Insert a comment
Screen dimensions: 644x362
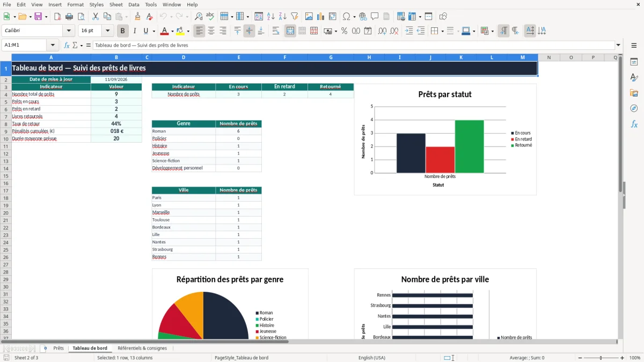[375, 17]
